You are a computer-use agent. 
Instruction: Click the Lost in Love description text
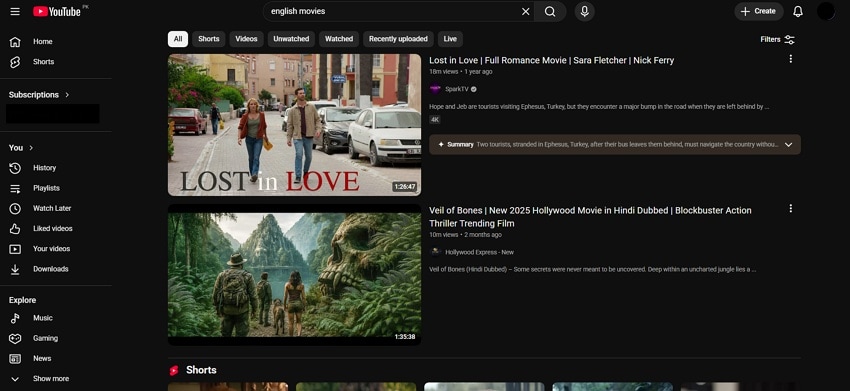(x=599, y=107)
